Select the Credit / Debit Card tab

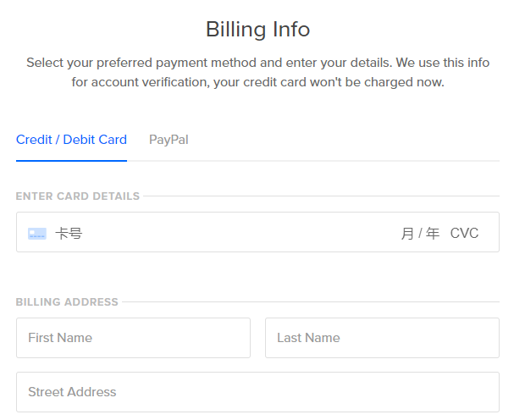coord(71,140)
